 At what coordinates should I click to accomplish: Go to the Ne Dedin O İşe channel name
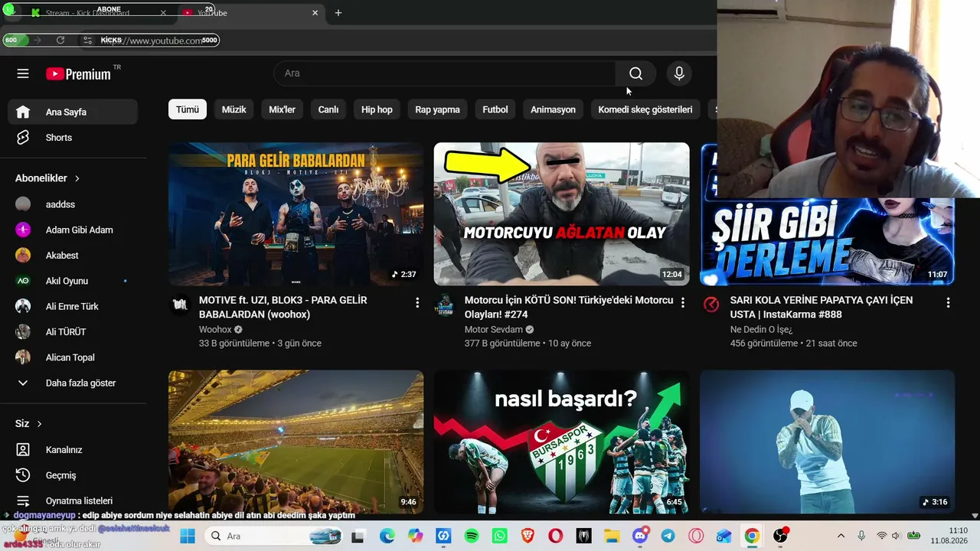pos(761,330)
